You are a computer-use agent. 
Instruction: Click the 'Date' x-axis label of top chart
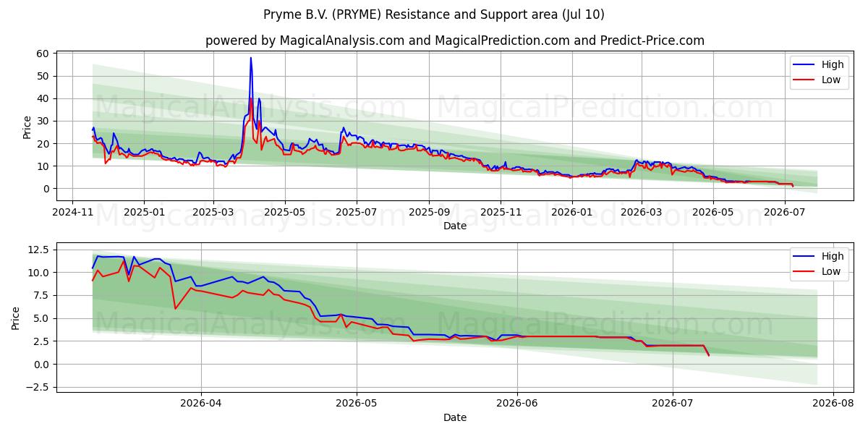[455, 226]
